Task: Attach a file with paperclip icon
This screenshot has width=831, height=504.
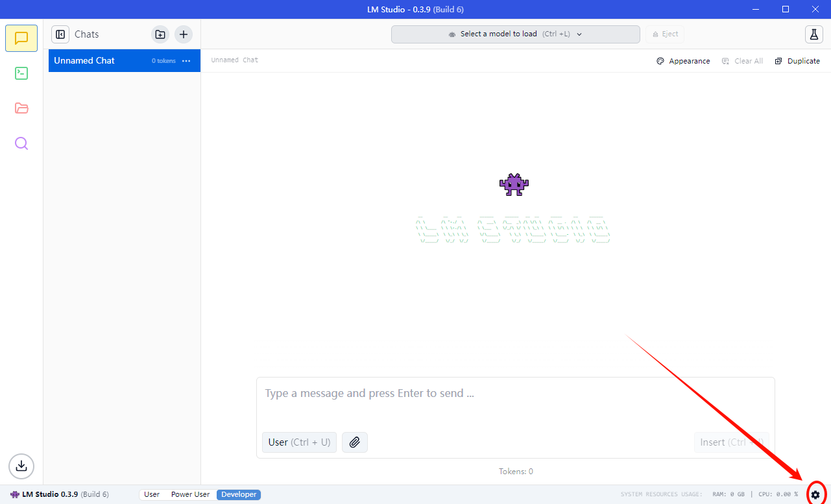Action: pyautogui.click(x=354, y=442)
